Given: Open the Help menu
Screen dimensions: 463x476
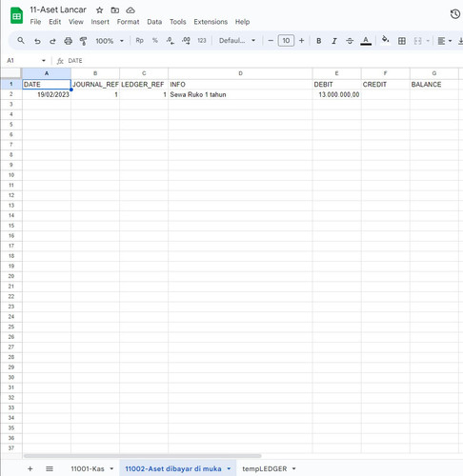Looking at the screenshot, I should [x=242, y=22].
